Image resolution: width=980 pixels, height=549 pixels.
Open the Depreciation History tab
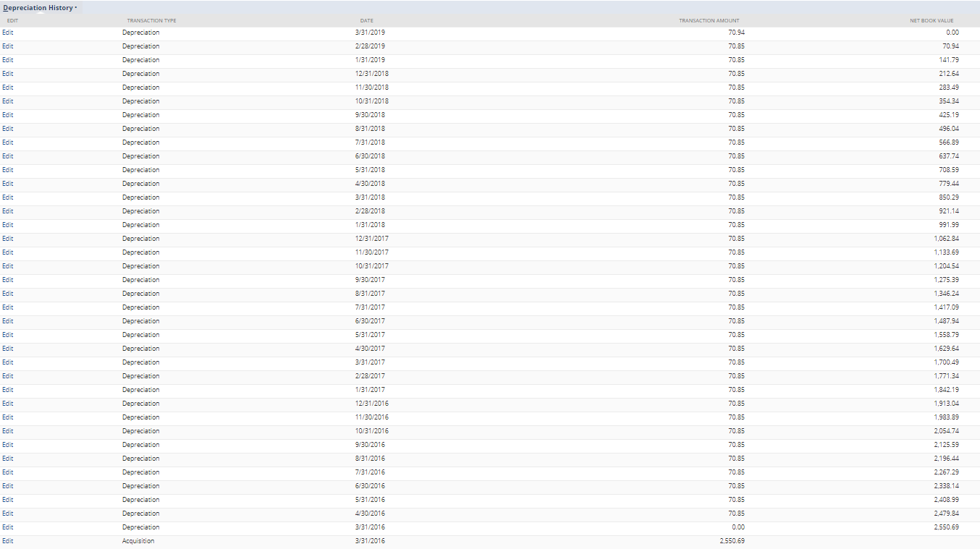point(39,8)
